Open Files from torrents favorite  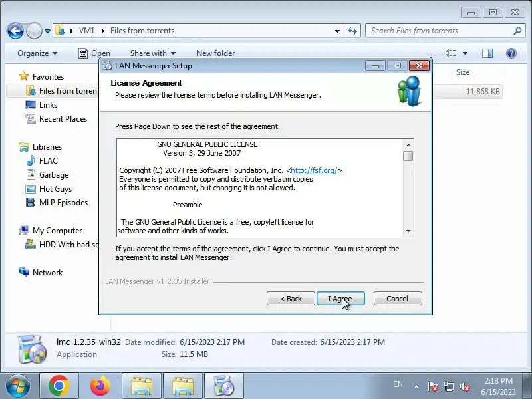click(x=68, y=91)
